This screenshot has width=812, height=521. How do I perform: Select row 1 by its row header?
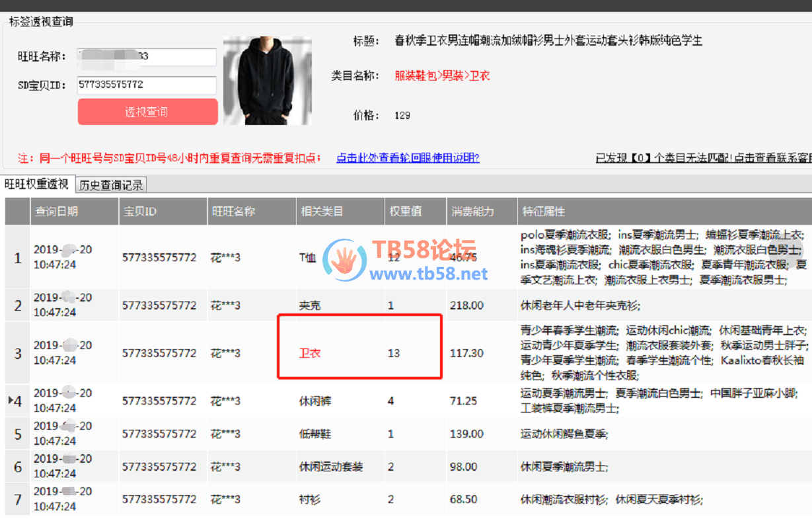click(x=17, y=257)
